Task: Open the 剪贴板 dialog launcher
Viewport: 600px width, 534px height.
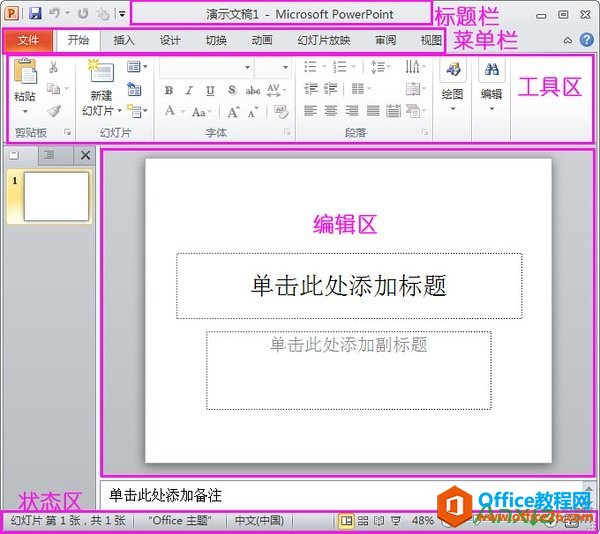Action: (68, 132)
